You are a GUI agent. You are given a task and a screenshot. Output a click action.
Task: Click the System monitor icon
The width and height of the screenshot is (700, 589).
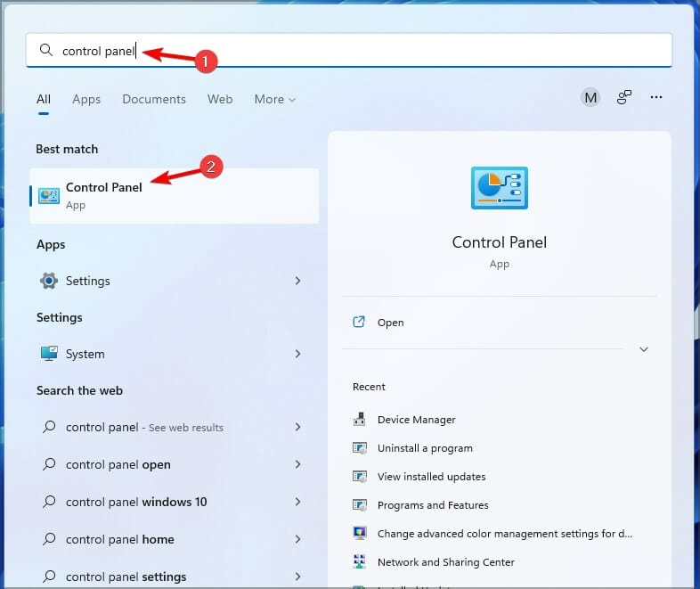click(49, 353)
